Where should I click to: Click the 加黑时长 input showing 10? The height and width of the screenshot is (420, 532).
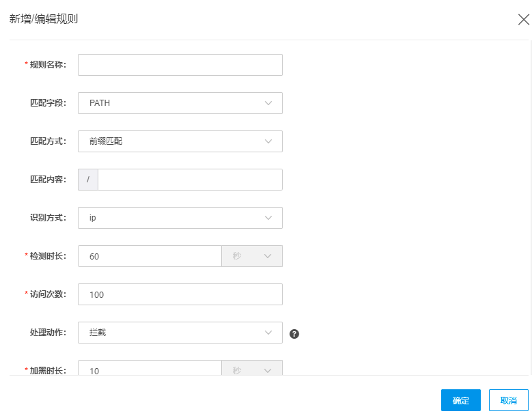tap(150, 369)
